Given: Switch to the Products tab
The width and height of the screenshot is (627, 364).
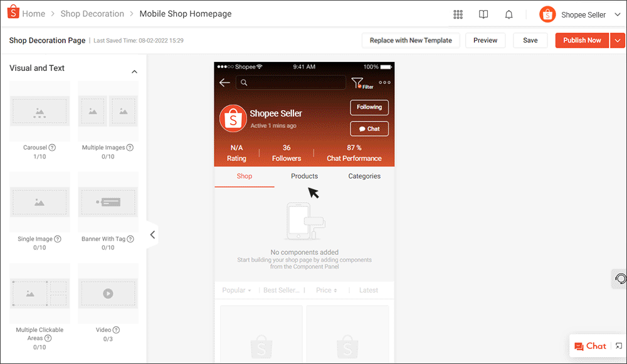Looking at the screenshot, I should click(304, 176).
